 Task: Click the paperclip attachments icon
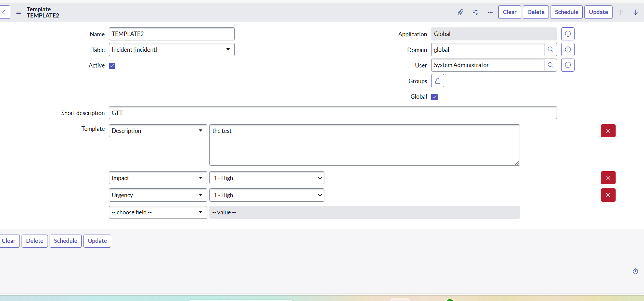461,12
